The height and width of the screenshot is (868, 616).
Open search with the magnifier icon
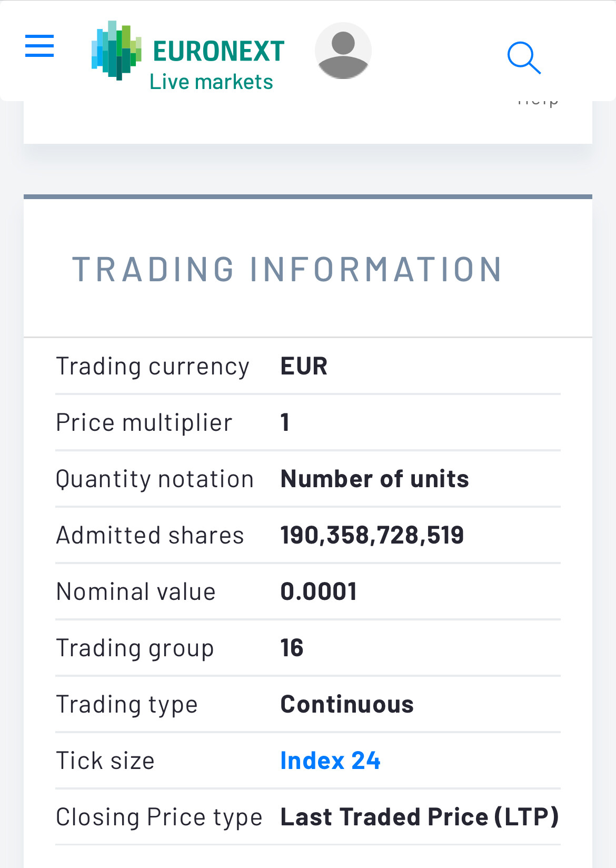(x=524, y=57)
